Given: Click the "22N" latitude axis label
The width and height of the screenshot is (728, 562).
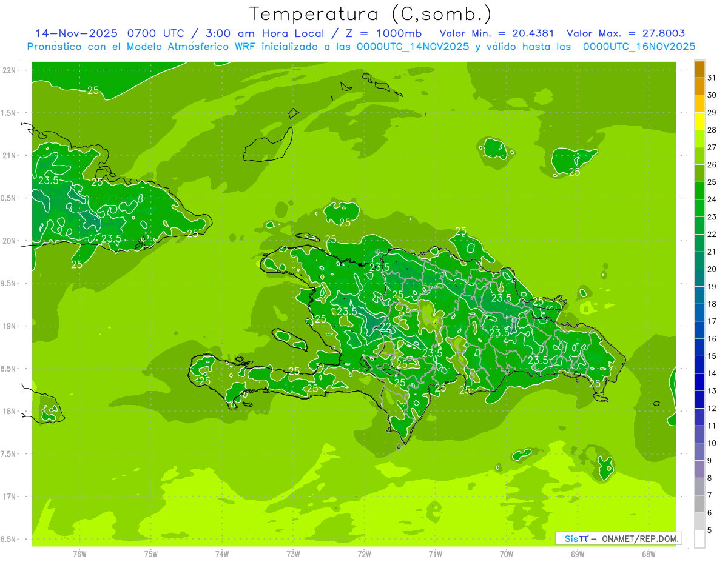Looking at the screenshot, I should [x=10, y=70].
